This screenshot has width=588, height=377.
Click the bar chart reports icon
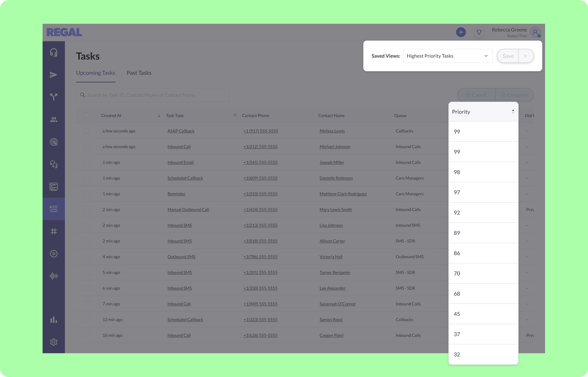pos(54,320)
